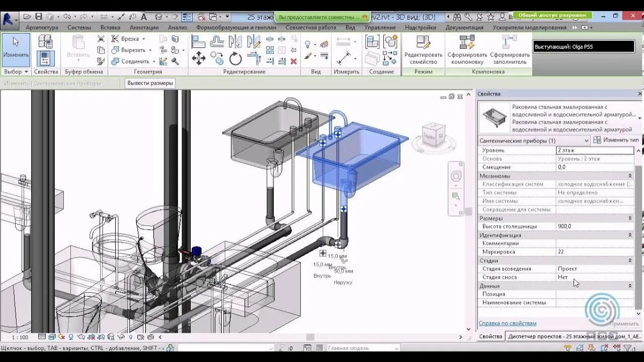Open the Системы ribbon tab

tap(79, 28)
